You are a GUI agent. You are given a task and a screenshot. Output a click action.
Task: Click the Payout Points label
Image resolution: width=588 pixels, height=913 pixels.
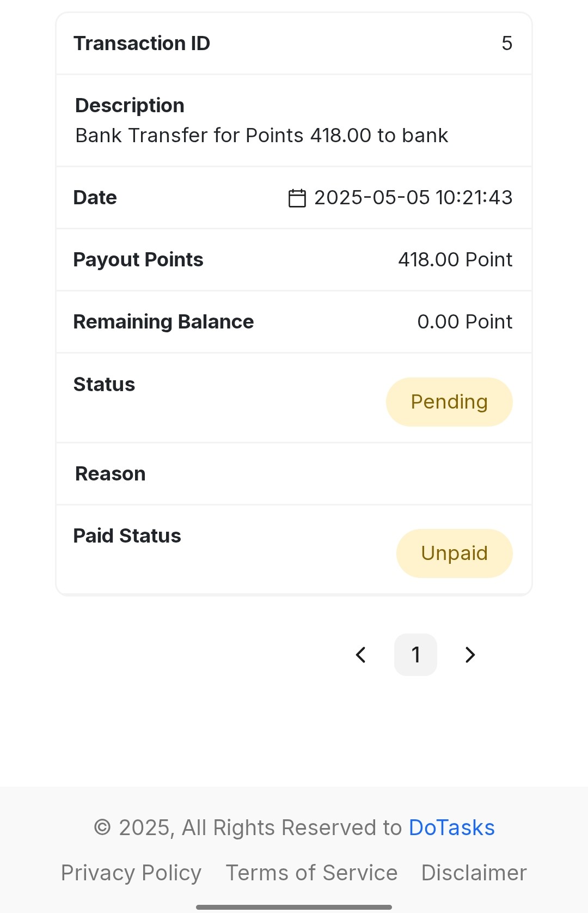(138, 260)
